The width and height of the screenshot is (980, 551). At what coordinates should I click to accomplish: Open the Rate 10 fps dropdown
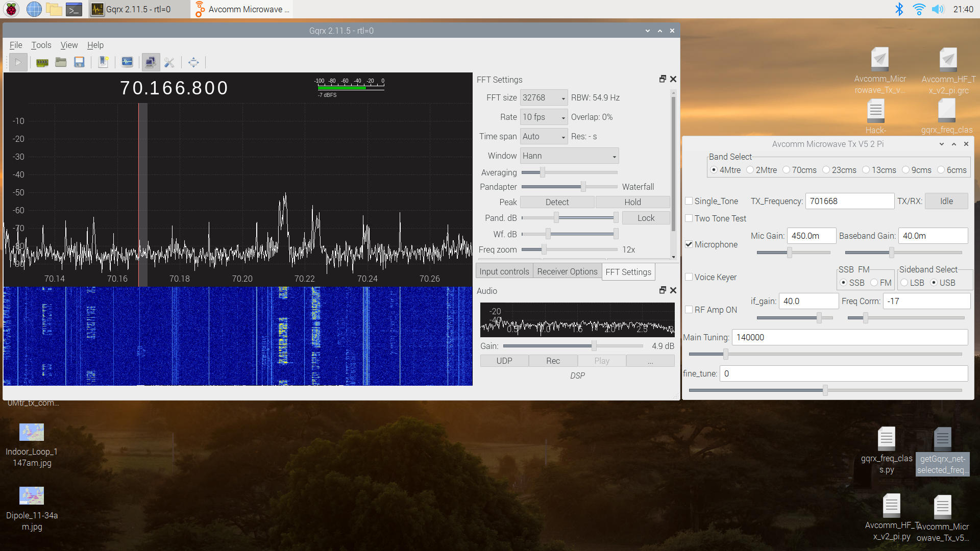pos(544,117)
